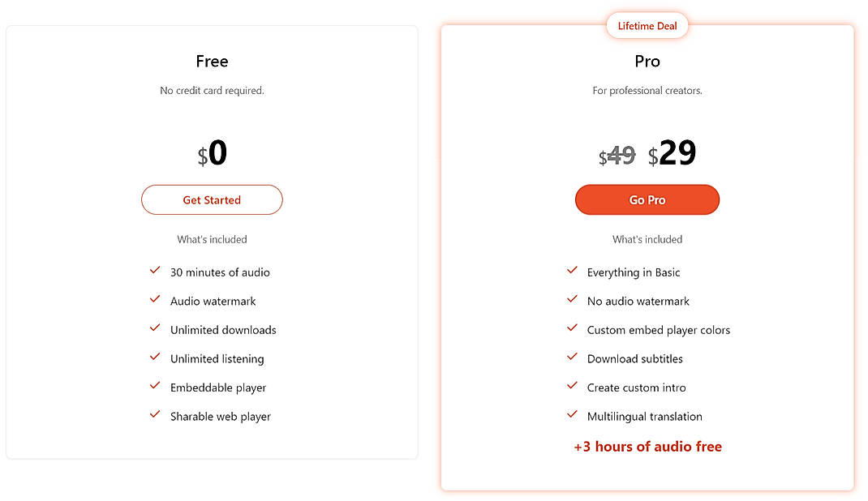
Task: Click the $29 price on the Pro card
Action: point(673,153)
